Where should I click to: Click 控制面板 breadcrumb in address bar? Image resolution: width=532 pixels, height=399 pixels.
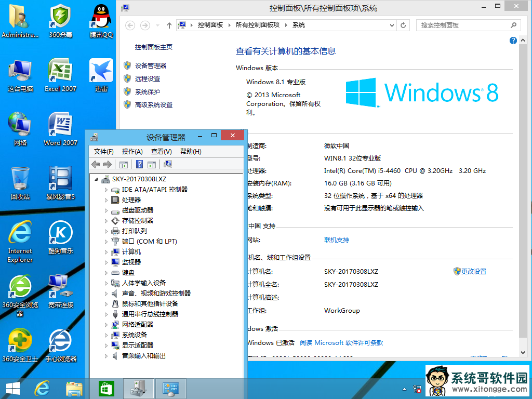(x=210, y=25)
